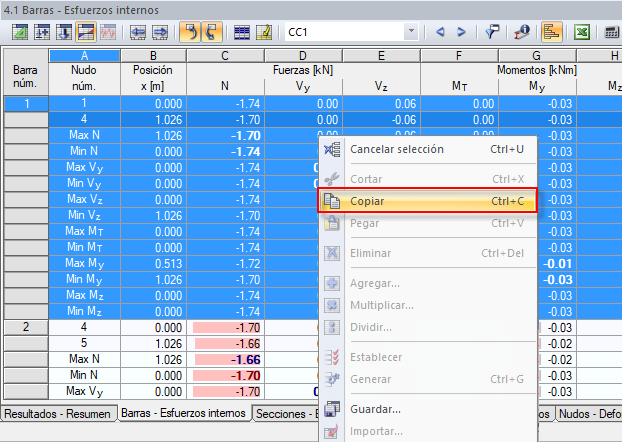Click the gear icon beside Generar
Image resolution: width=622 pixels, height=442 pixels.
point(332,379)
